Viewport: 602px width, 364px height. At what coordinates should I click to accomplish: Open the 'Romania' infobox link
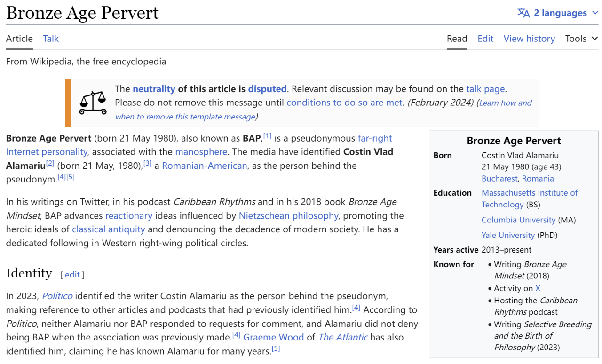point(538,179)
